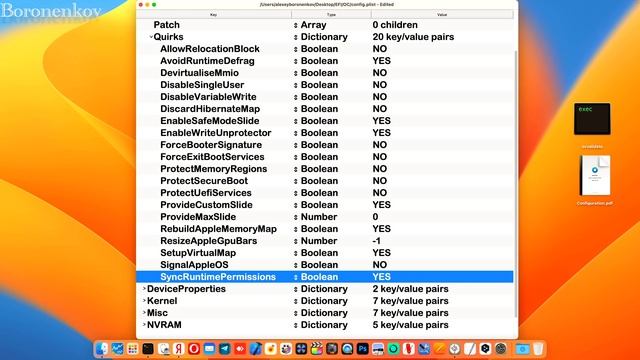
Task: Toggle SignalAppleOS NO value
Action: 380,265
